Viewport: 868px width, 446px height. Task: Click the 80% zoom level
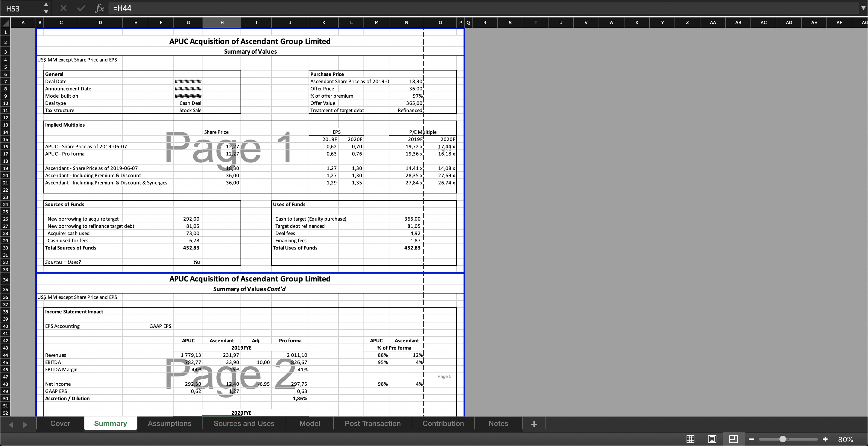(x=845, y=439)
